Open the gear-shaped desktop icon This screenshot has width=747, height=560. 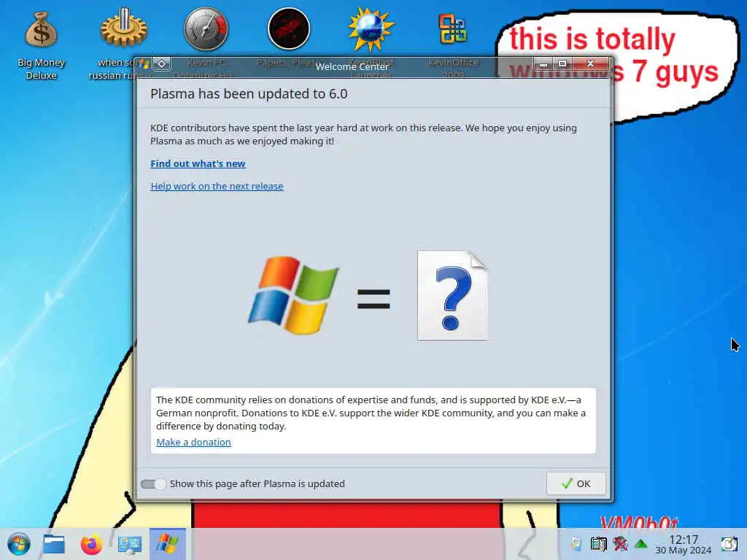coord(124,28)
